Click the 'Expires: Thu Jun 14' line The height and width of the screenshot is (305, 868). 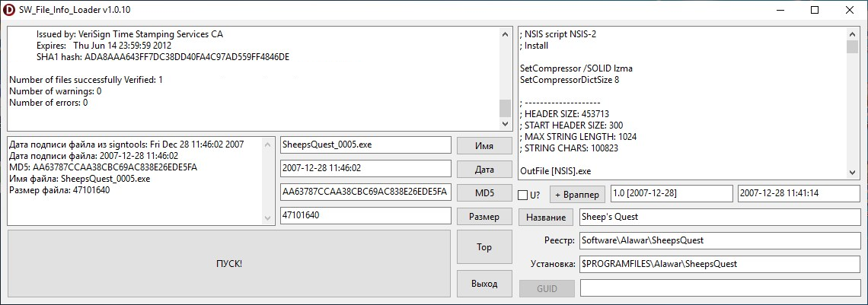pyautogui.click(x=104, y=46)
